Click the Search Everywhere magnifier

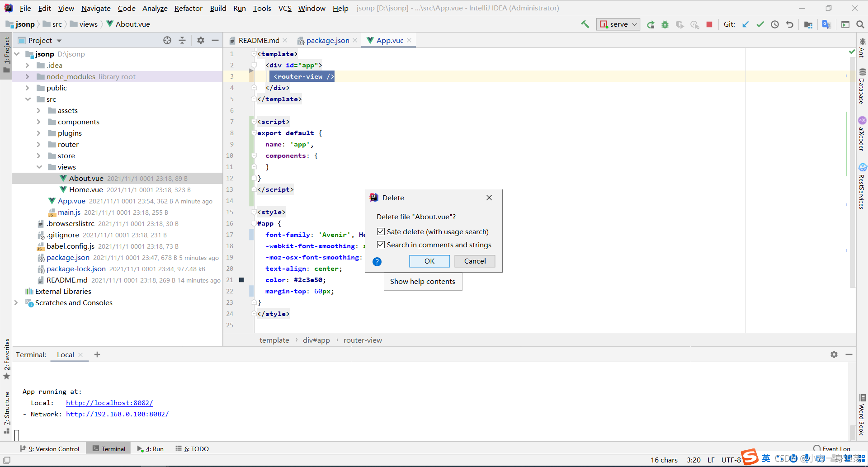[x=860, y=24]
